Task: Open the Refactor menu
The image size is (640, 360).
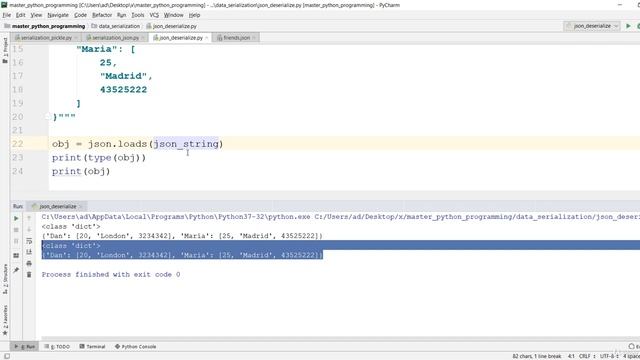Action: [102, 15]
